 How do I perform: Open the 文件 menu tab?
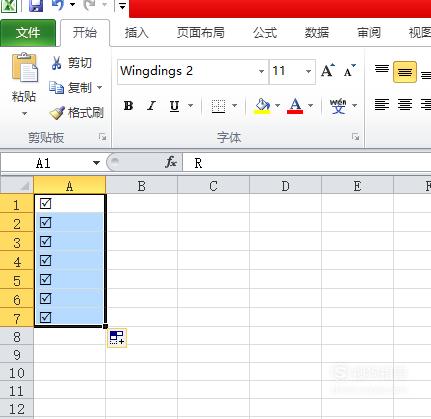click(28, 33)
